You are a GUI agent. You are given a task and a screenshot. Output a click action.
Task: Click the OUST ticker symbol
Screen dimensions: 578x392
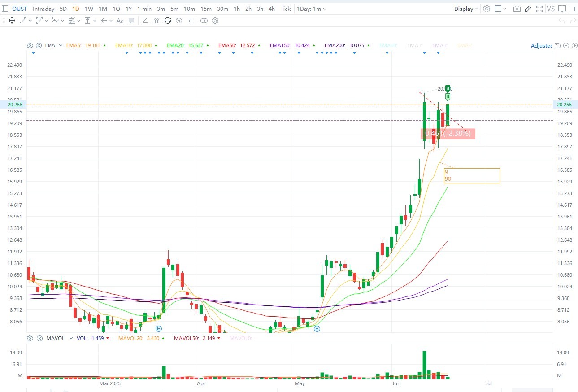(x=19, y=9)
